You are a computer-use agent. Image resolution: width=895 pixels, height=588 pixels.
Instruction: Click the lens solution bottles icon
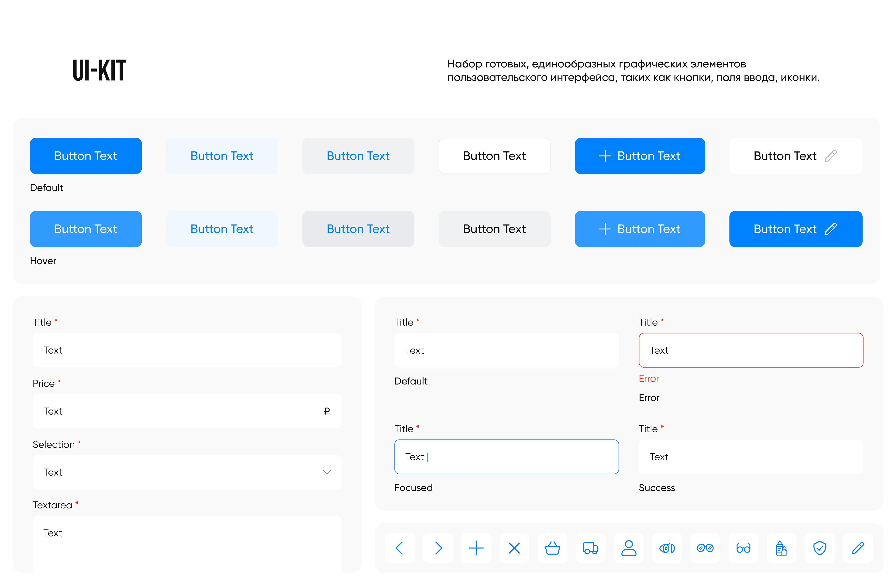pos(781,548)
